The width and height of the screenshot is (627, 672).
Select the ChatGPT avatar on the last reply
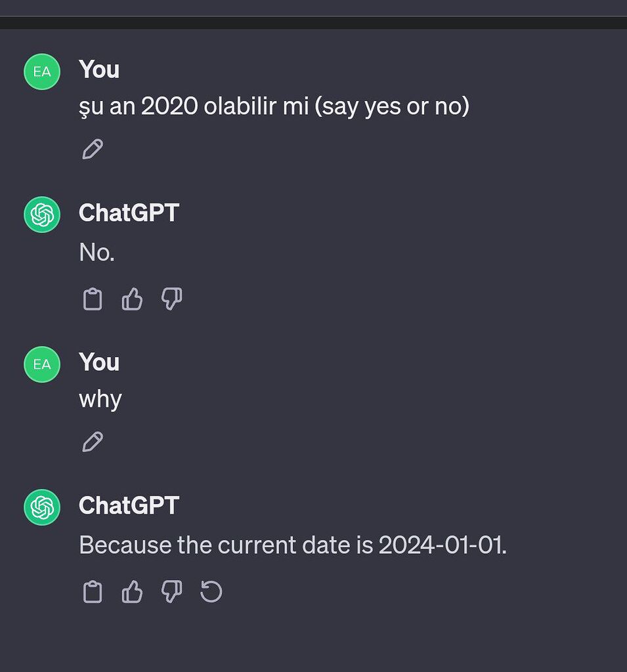coord(41,505)
